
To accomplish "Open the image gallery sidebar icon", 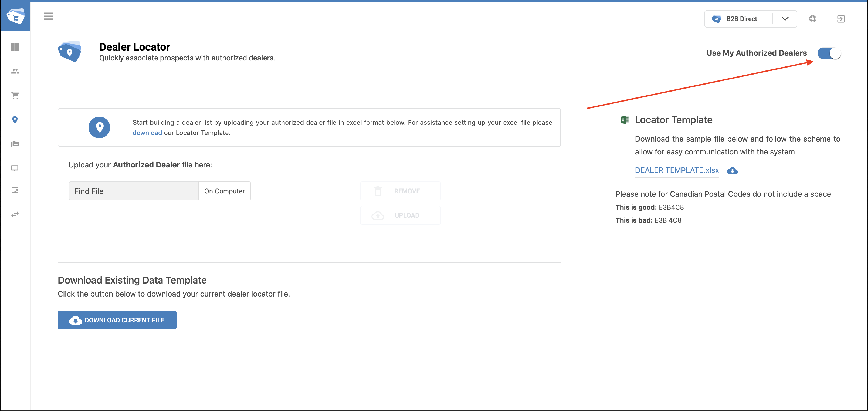I will point(15,144).
